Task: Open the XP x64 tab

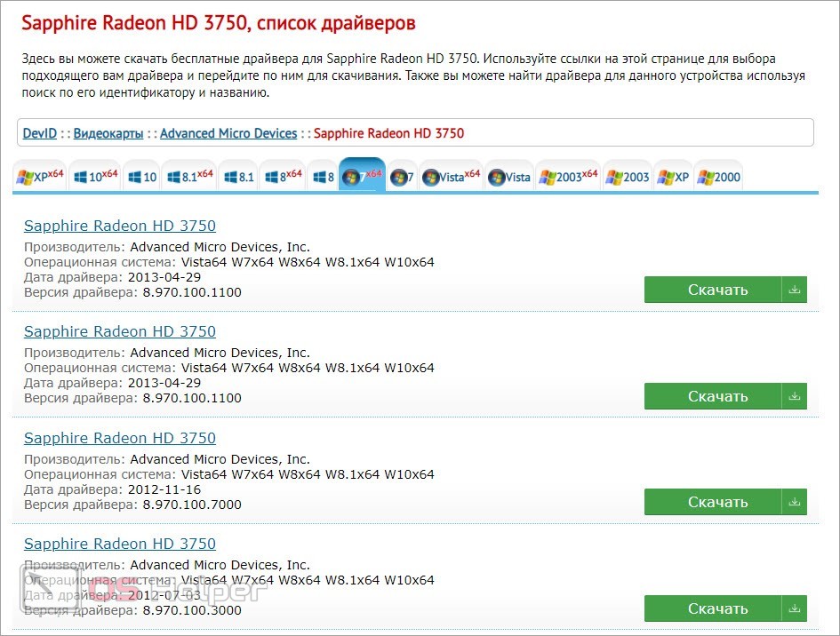Action: click(x=40, y=176)
